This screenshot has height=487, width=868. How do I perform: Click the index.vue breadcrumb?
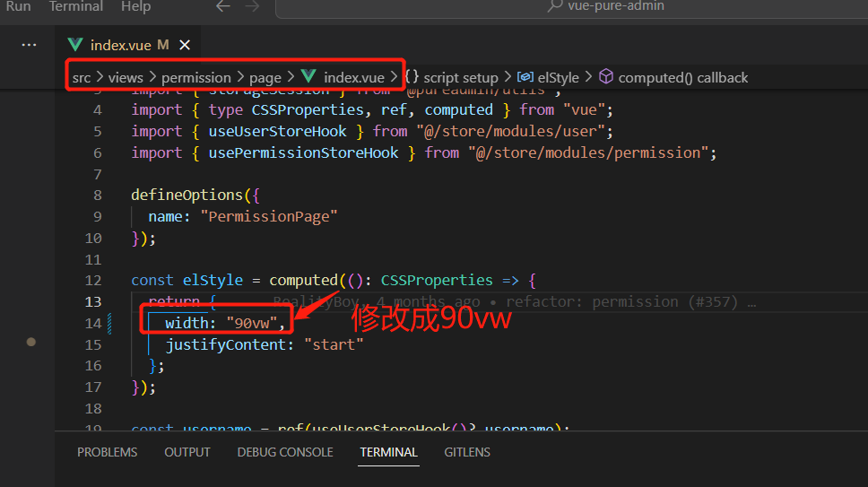[x=353, y=77]
